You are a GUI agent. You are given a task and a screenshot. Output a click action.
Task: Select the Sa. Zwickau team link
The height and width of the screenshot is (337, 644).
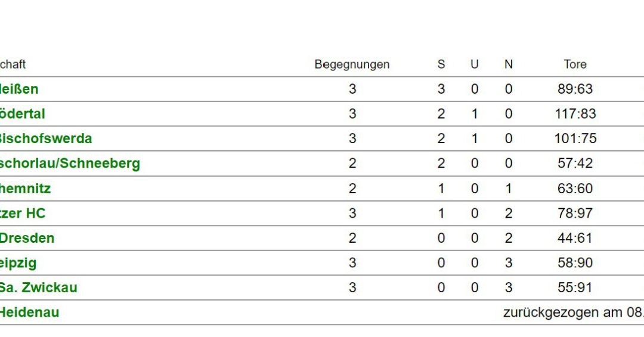(x=39, y=287)
